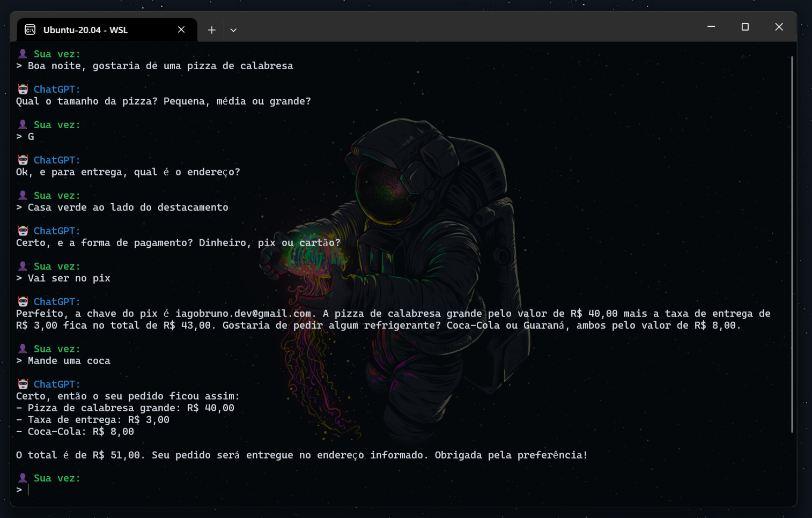The image size is (812, 518).
Task: Click the text "Mande uma coca"
Action: click(x=69, y=361)
